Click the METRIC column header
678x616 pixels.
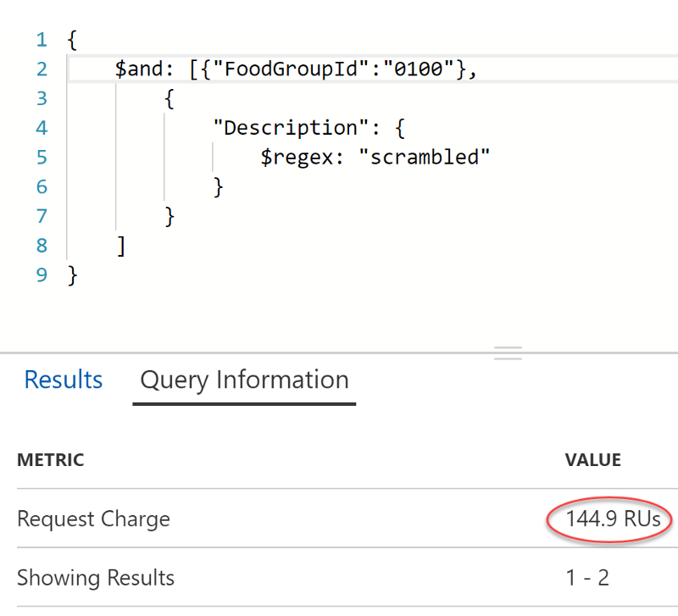[x=50, y=461]
